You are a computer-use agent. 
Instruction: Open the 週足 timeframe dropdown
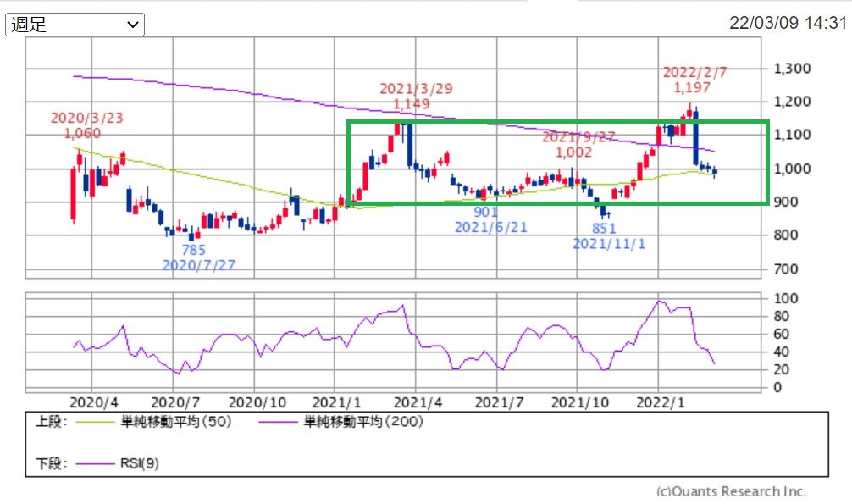click(75, 25)
